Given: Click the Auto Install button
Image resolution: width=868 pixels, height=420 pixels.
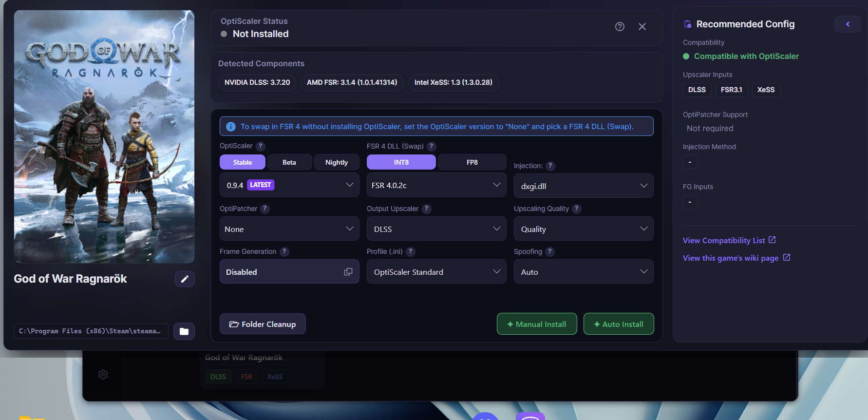Looking at the screenshot, I should pyautogui.click(x=619, y=324).
